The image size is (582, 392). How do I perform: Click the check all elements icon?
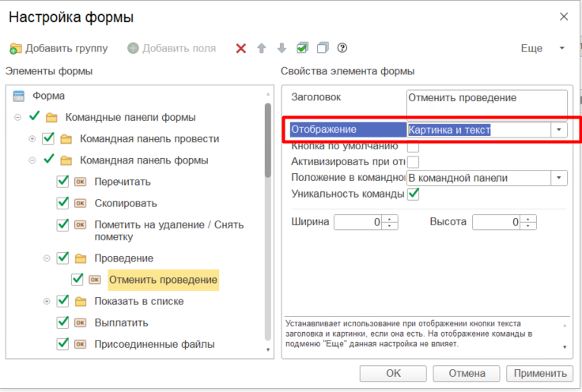(x=302, y=48)
